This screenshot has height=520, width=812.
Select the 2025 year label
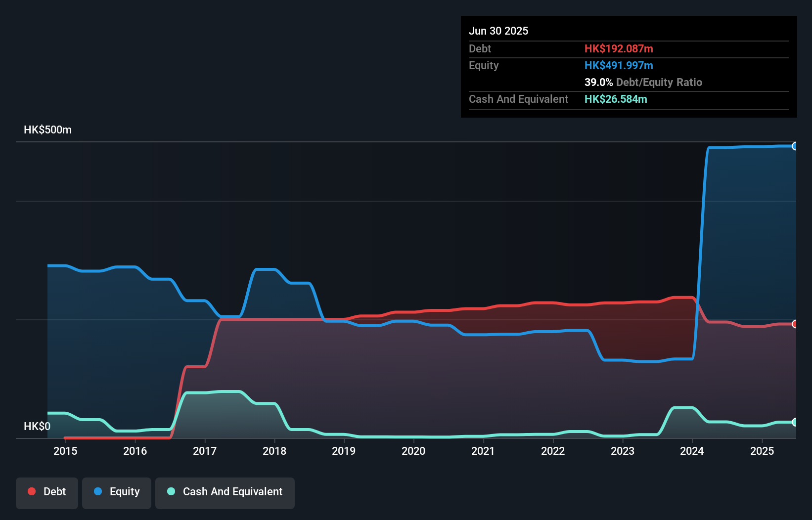pyautogui.click(x=762, y=451)
